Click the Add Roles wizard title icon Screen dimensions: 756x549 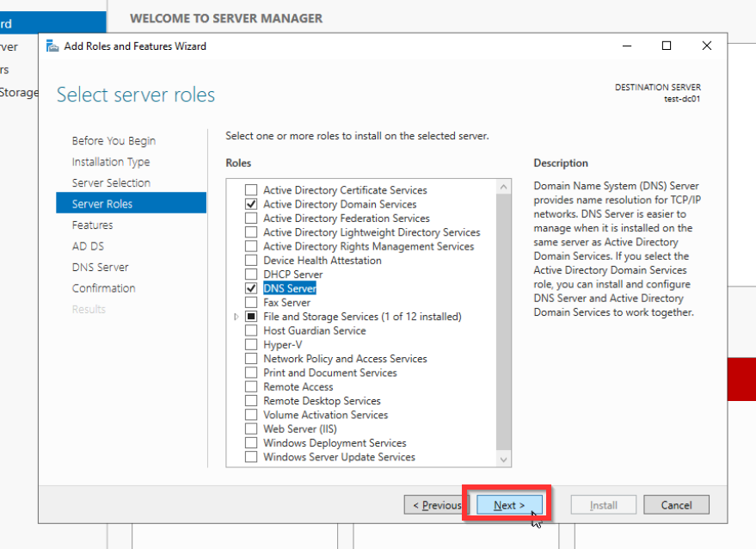(x=52, y=46)
